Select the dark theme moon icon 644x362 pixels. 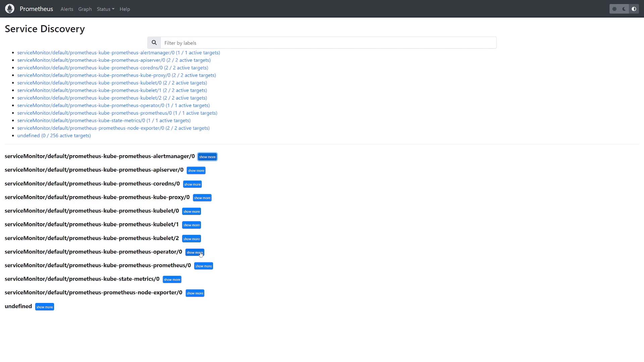(x=624, y=9)
